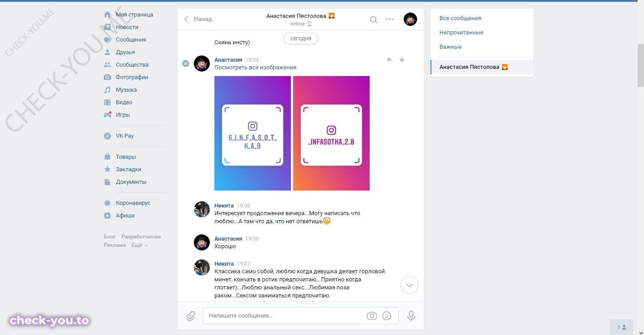
Task: Click the Фотографии camera icon in sidebar
Action: pos(107,77)
